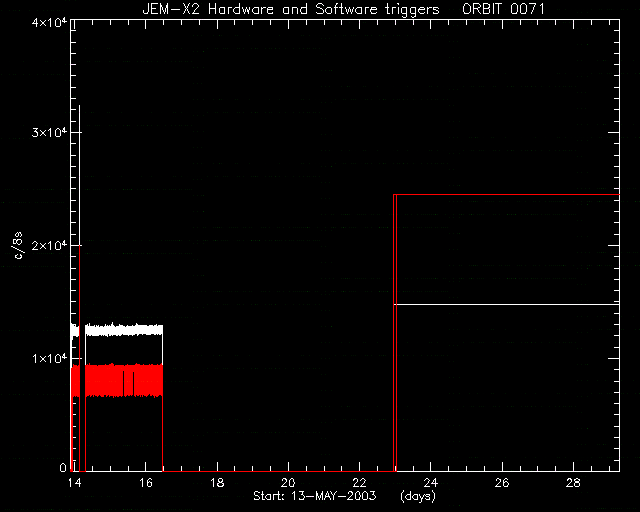Click the 'ORBIT 0071' label in title
640x512 pixels.
point(503,9)
